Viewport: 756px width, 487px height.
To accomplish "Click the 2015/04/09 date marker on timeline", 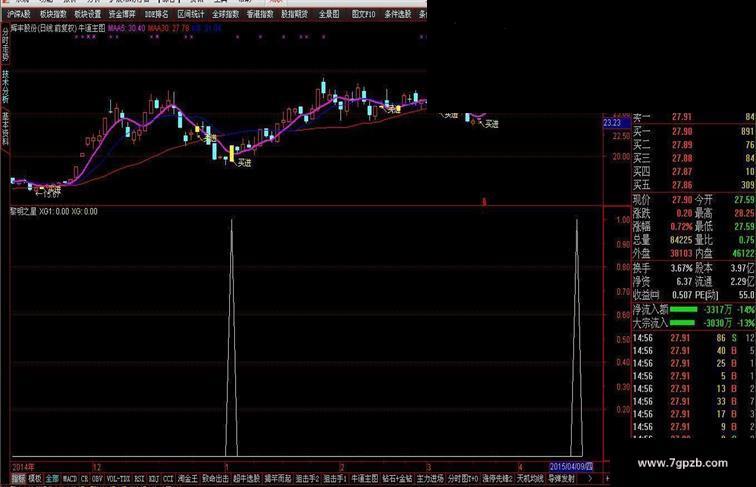I will tap(571, 466).
